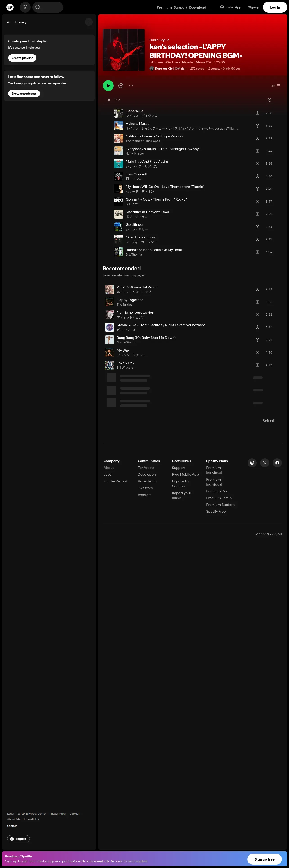Open the Privacy Policy sidebar link
289x868 pixels.
[58, 814]
